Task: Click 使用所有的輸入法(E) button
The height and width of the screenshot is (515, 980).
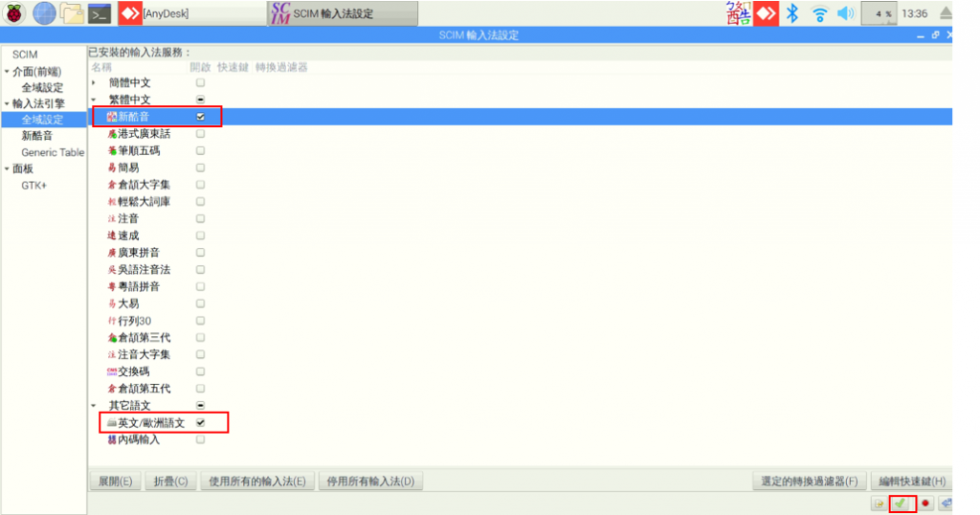Action: pyautogui.click(x=256, y=481)
